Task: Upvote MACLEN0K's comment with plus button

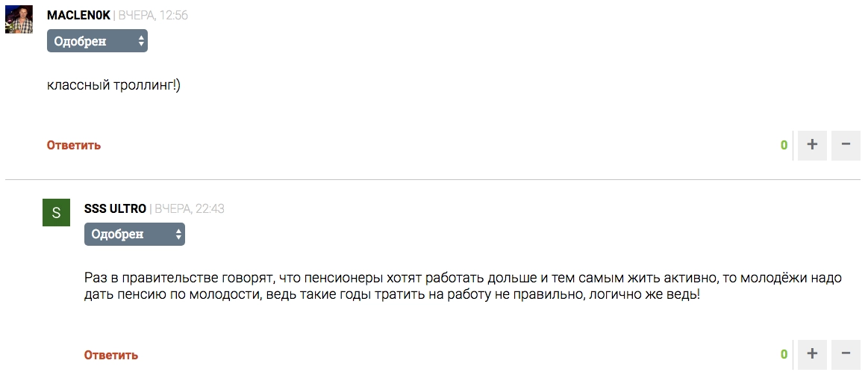Action: tap(812, 145)
